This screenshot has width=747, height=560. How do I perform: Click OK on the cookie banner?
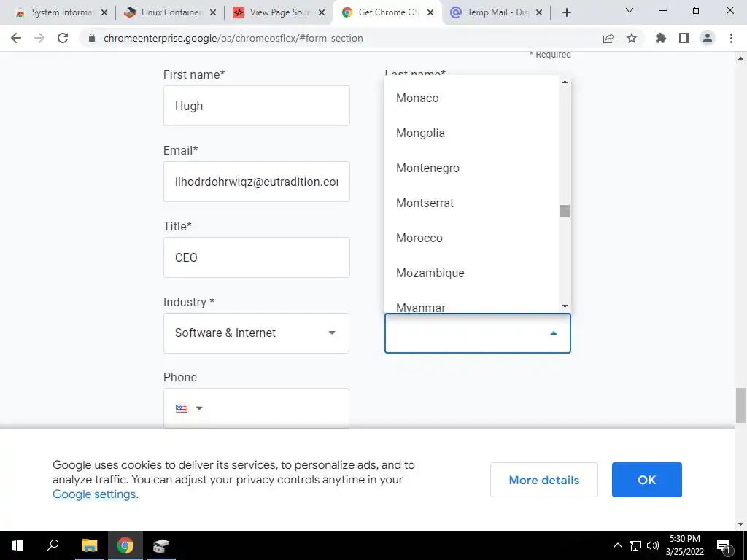coord(646,480)
